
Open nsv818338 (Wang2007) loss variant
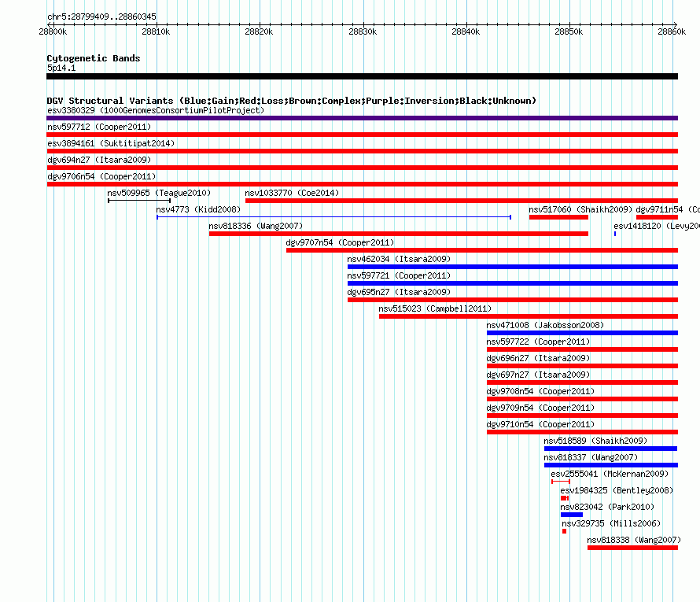[x=632, y=548]
